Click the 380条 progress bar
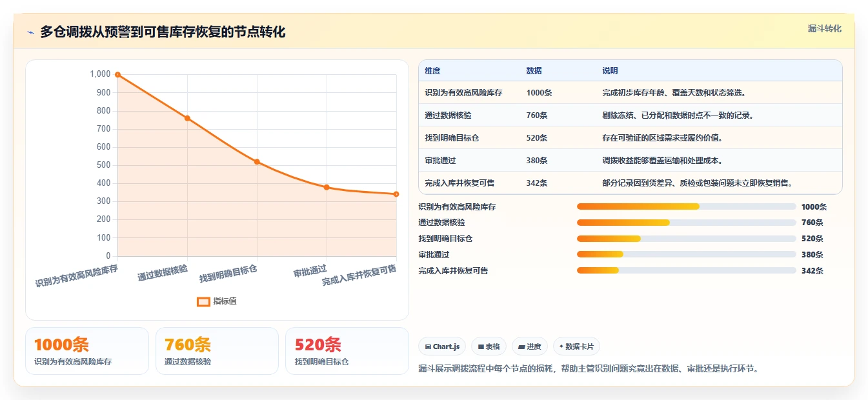 [687, 255]
